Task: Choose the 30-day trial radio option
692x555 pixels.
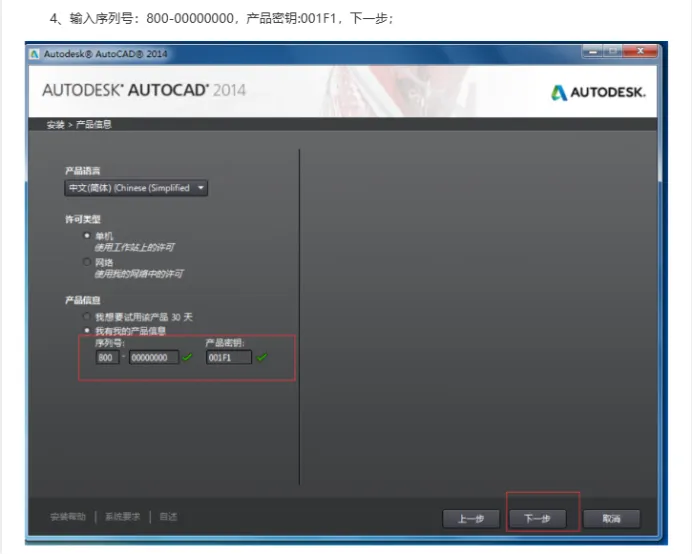Action: tap(87, 316)
